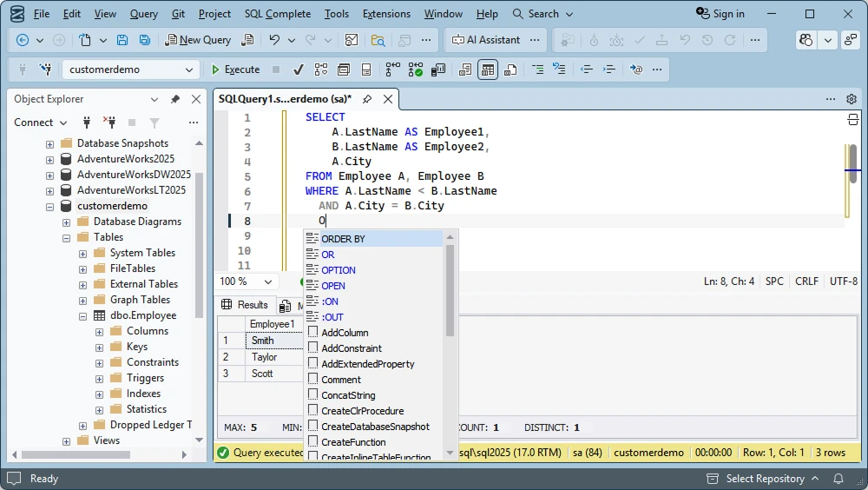
Task: Toggle Include Client Statistics icon
Action: point(438,70)
